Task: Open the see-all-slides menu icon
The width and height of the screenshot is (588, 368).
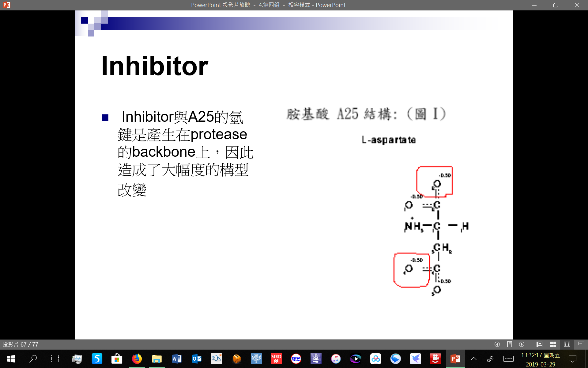Action: [509, 344]
